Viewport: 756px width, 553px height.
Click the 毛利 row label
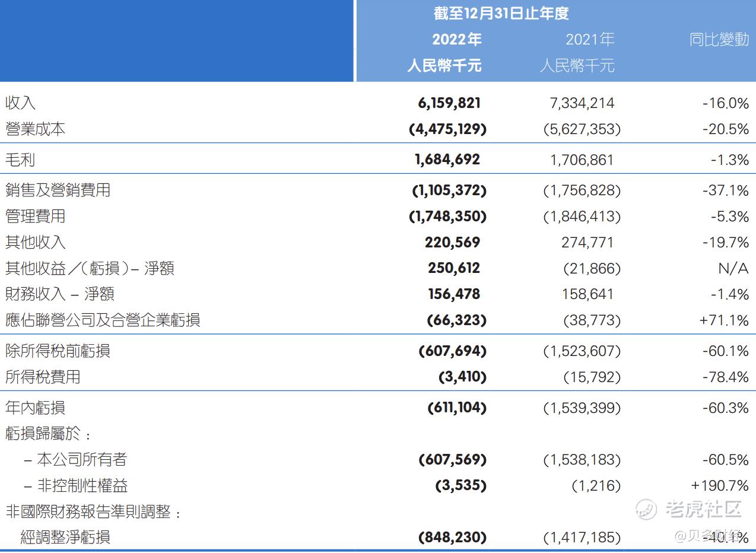20,160
